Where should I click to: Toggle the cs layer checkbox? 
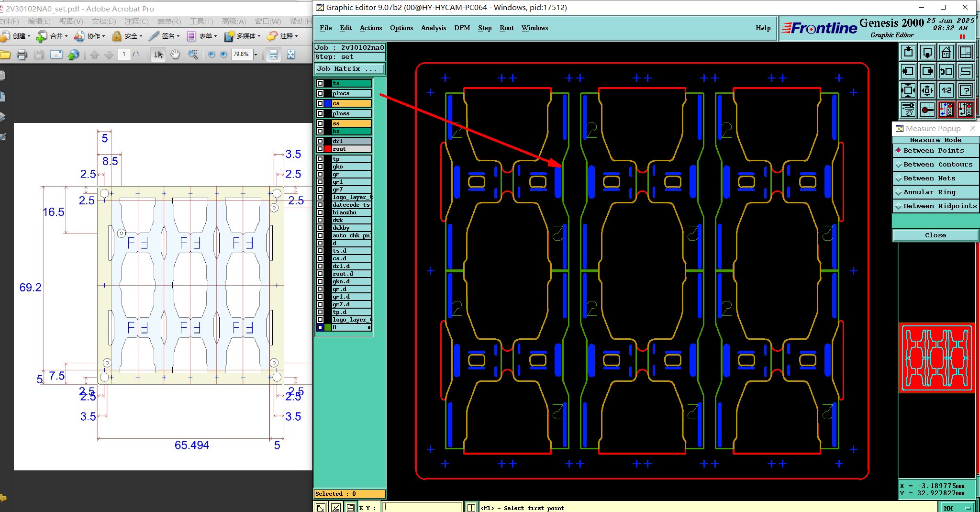coord(320,103)
